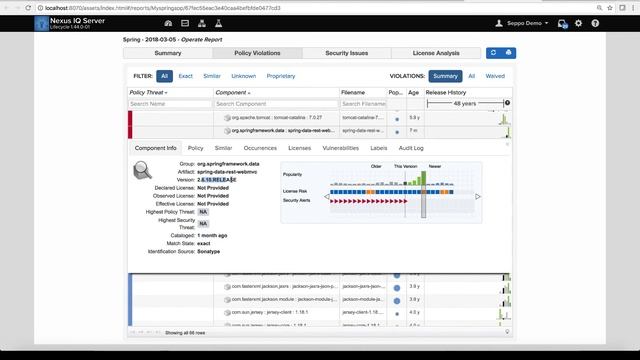
Task: Bookmark the page with the star icon
Action: 610,8
